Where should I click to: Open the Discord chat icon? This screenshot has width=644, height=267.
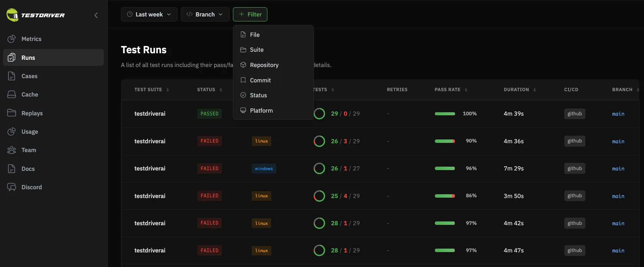[x=11, y=187]
